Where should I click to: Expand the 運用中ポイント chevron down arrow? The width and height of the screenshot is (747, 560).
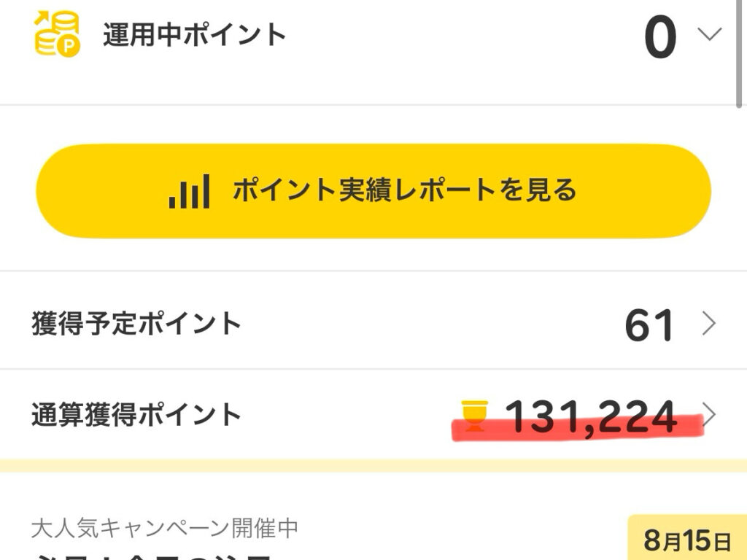[x=709, y=34]
